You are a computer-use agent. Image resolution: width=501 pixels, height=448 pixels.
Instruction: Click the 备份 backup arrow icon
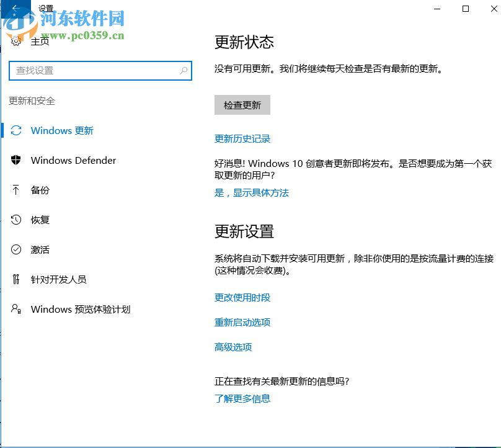[17, 190]
